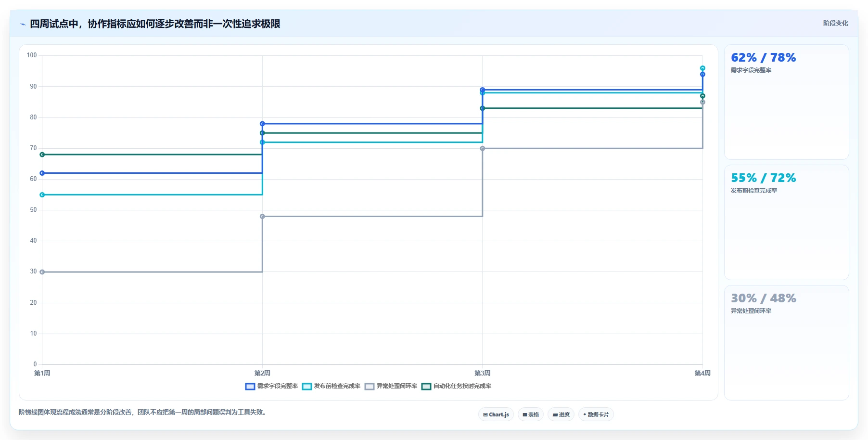
Task: Click the gray data point at 85 for 第4周
Action: pyautogui.click(x=702, y=102)
